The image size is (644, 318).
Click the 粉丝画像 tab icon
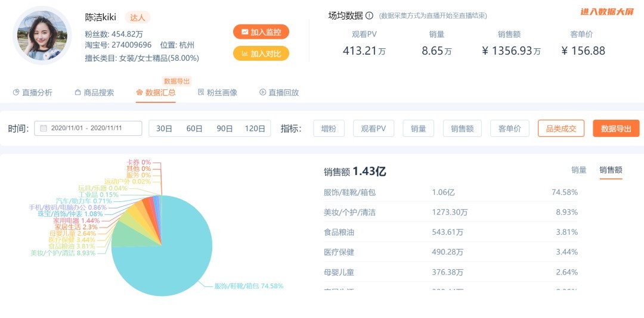(x=201, y=92)
